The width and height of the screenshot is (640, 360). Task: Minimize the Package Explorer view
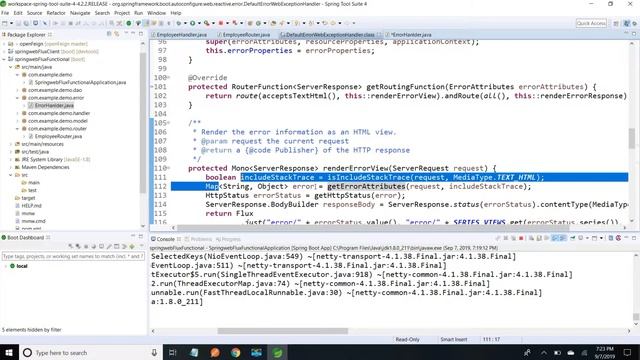coord(133,34)
